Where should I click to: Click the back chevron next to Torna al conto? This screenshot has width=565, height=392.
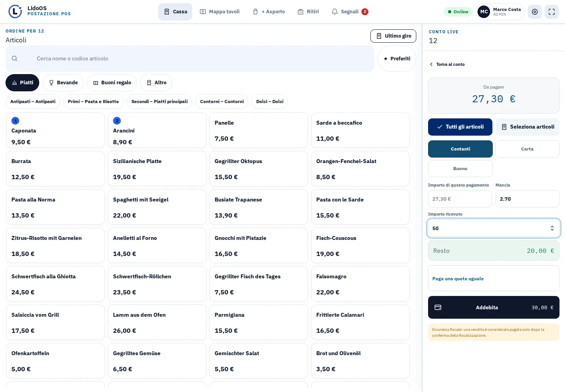(431, 64)
